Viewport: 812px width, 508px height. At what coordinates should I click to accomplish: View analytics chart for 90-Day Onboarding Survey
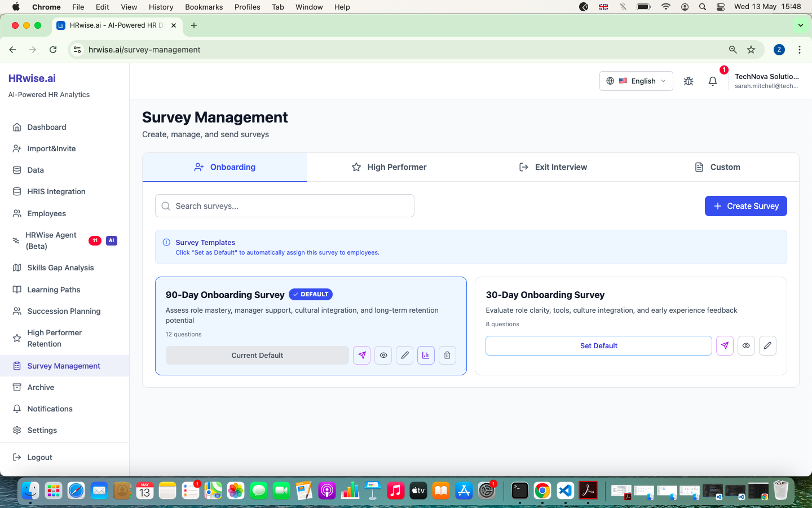[x=426, y=356]
